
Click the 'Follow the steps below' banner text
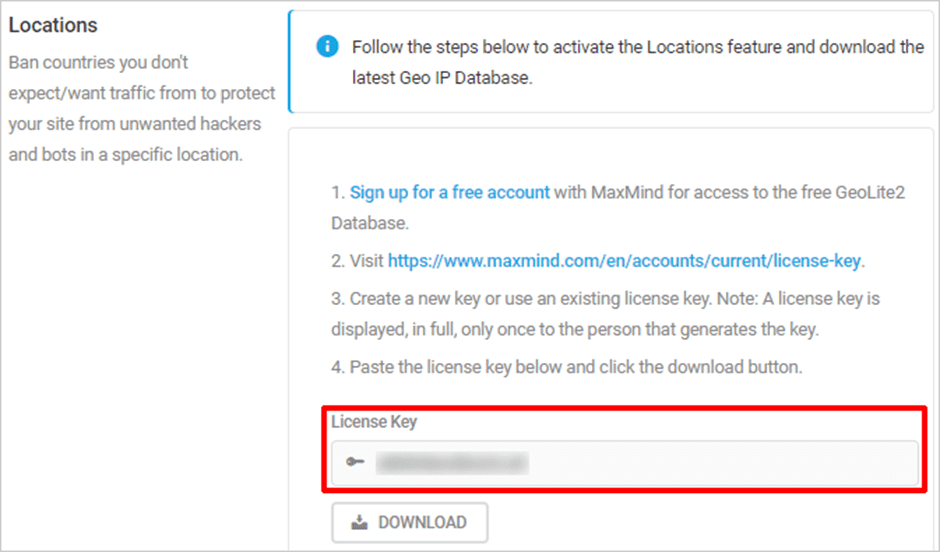638,47
